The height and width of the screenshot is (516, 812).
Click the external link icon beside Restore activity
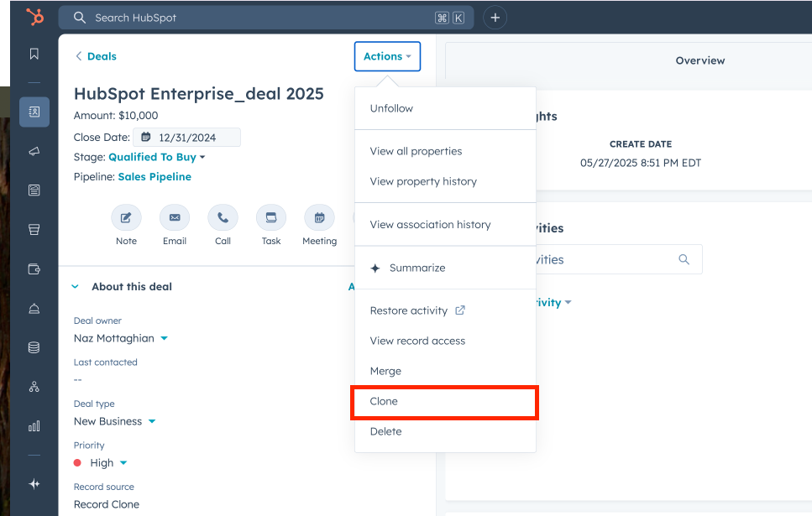[460, 310]
